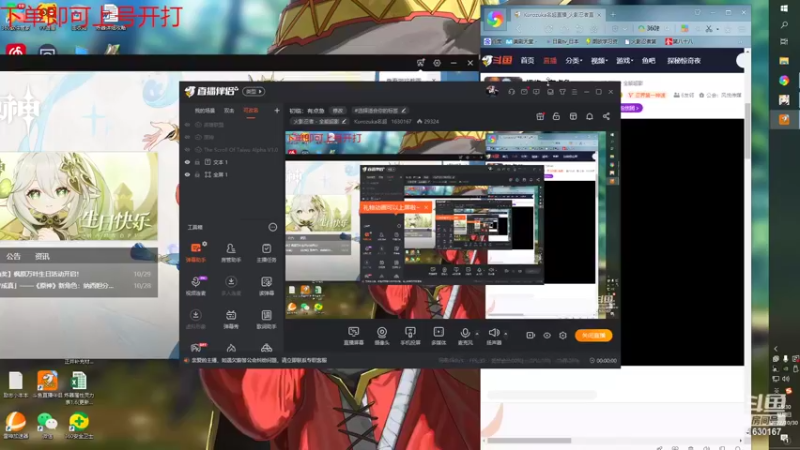Click the notification bell in the streaming app
This screenshot has height=450, width=800.
(x=589, y=116)
